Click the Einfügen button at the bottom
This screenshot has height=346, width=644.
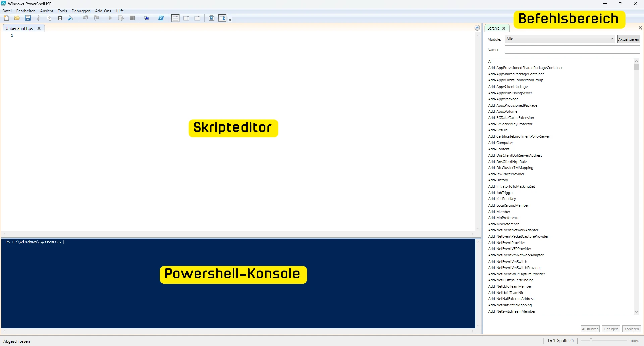coord(611,329)
